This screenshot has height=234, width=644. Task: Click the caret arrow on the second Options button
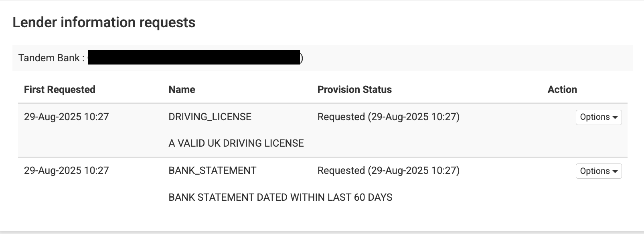(x=615, y=171)
